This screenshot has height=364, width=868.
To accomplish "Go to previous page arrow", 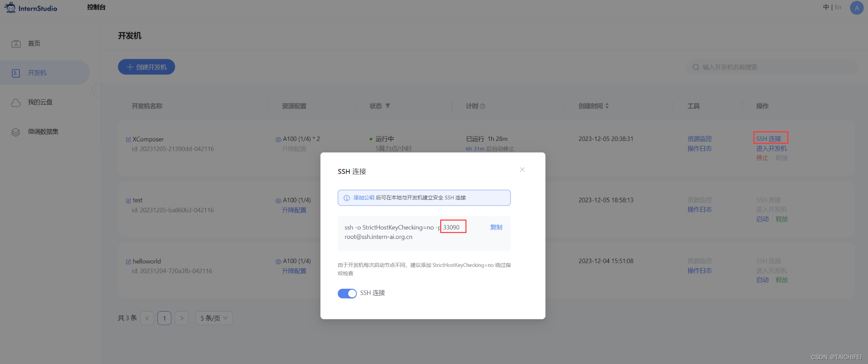I will 147,318.
